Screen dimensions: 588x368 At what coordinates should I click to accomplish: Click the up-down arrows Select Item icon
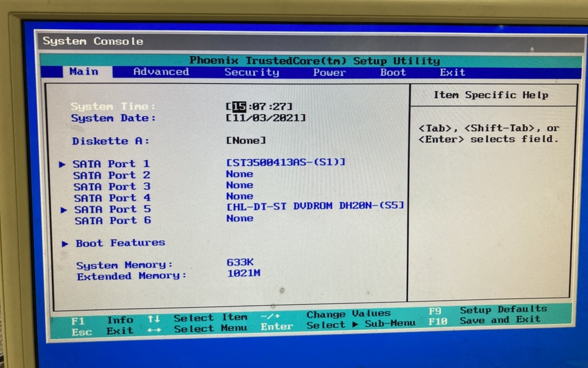coord(154,319)
